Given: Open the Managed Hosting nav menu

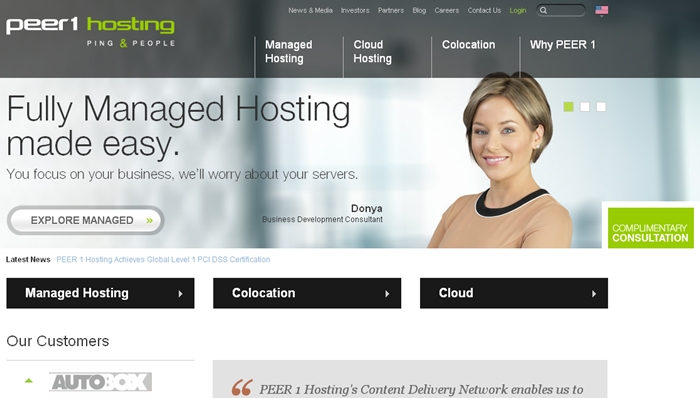Looking at the screenshot, I should click(x=288, y=52).
